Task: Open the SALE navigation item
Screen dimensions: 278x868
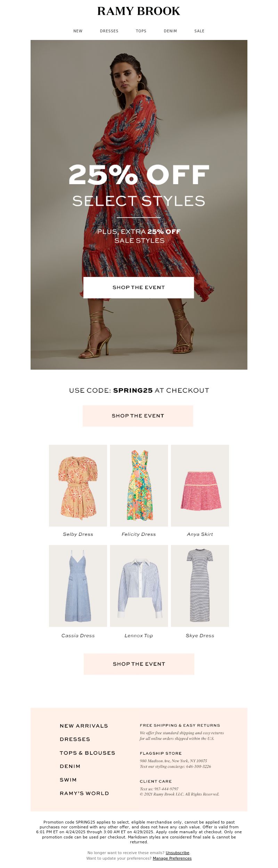Action: pos(199,31)
